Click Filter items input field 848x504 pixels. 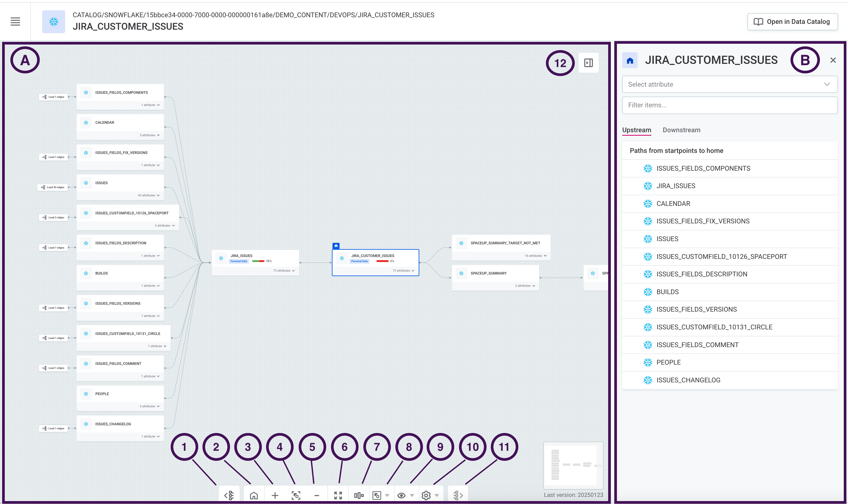[x=729, y=105]
